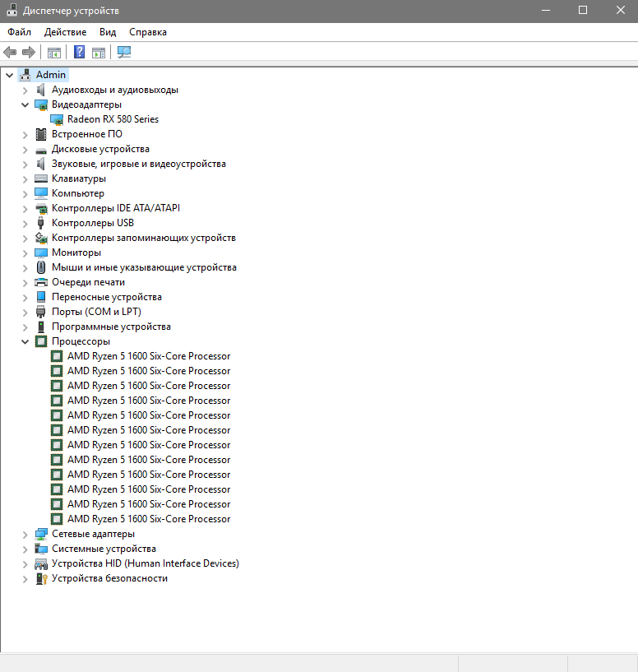Click the mouse icon for Мыши
This screenshot has width=638, height=672.
[41, 267]
